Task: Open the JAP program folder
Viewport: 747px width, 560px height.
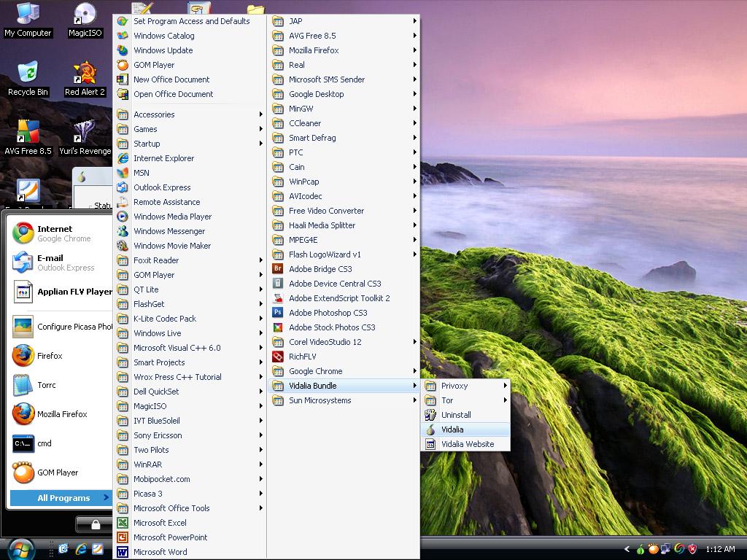Action: click(x=344, y=21)
